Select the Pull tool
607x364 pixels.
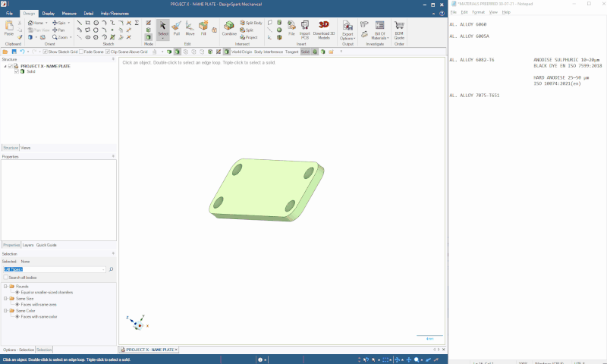(x=177, y=28)
